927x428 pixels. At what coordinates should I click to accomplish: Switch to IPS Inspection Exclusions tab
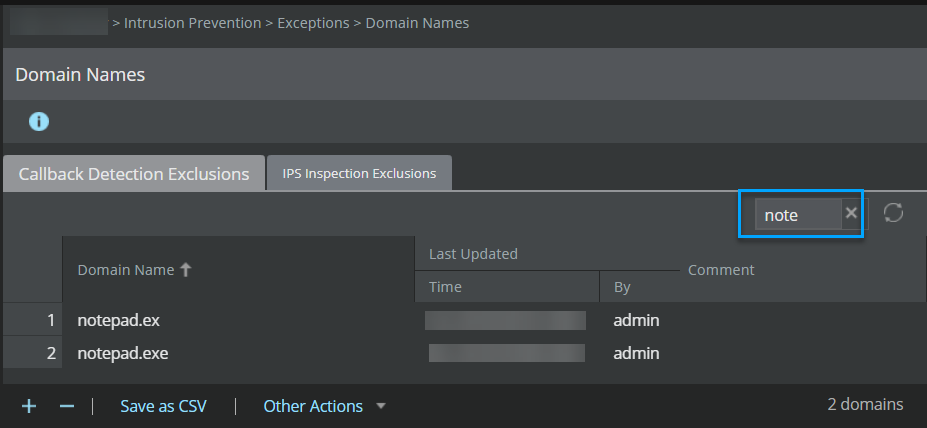point(359,173)
